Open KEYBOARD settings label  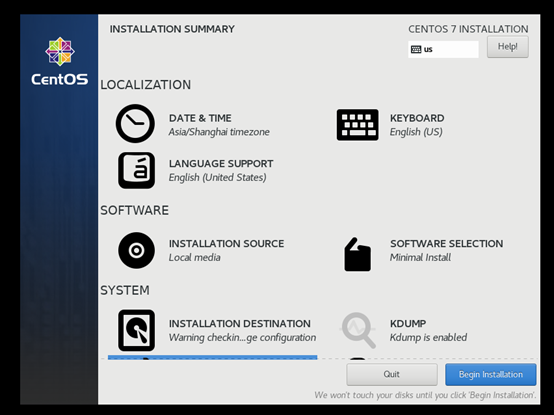point(417,118)
